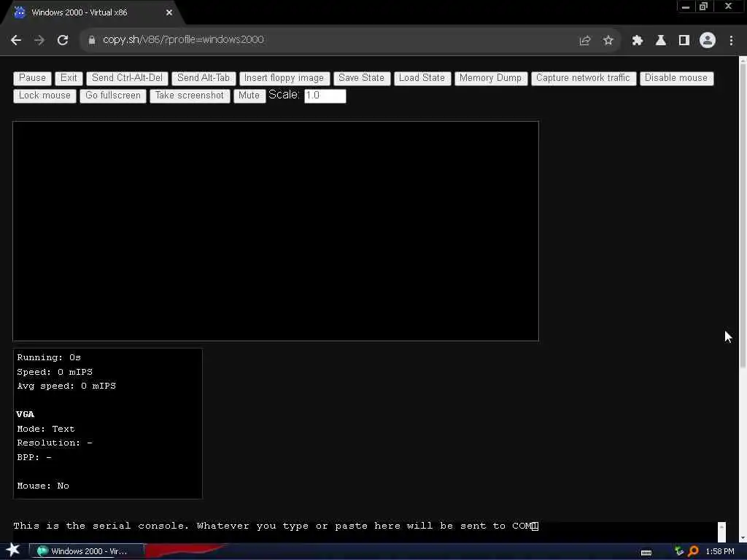Click the 1:58 PM clock
The image size is (747, 560).
720,551
